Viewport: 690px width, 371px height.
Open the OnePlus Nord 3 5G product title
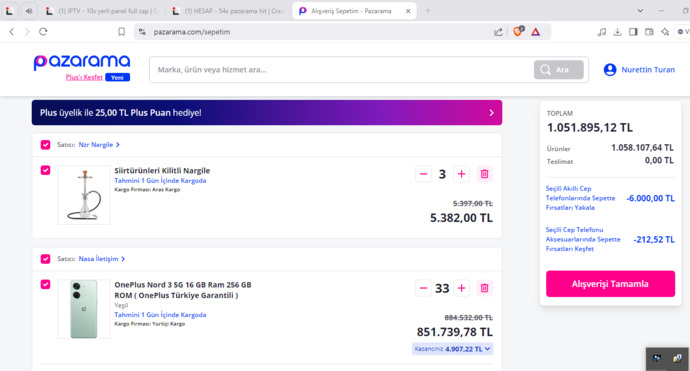point(183,290)
